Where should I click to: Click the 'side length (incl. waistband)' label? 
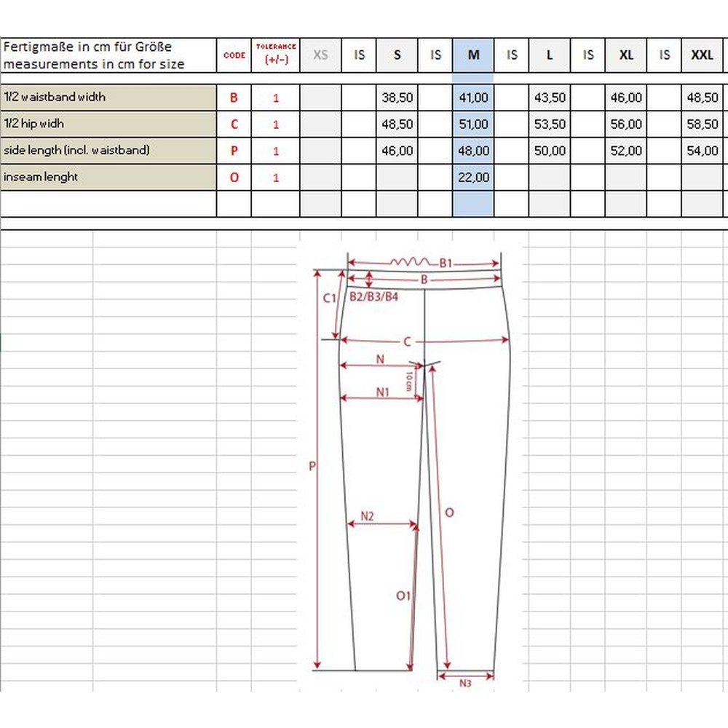point(108,151)
